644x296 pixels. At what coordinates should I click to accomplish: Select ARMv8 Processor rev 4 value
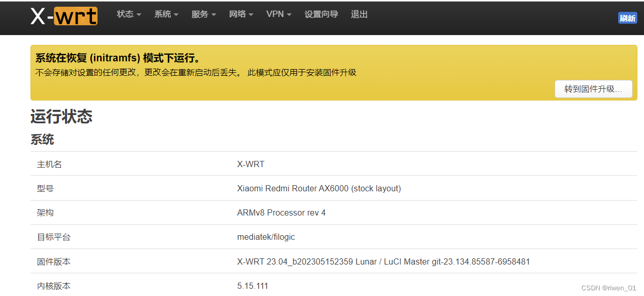(281, 212)
